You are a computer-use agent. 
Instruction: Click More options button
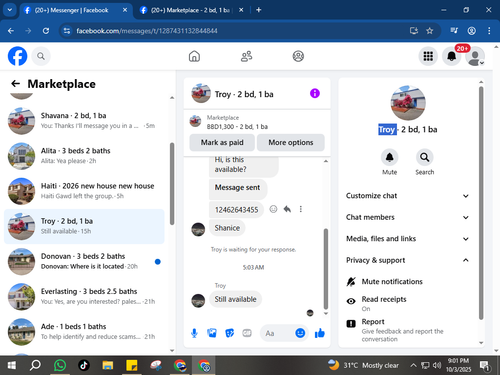click(291, 143)
